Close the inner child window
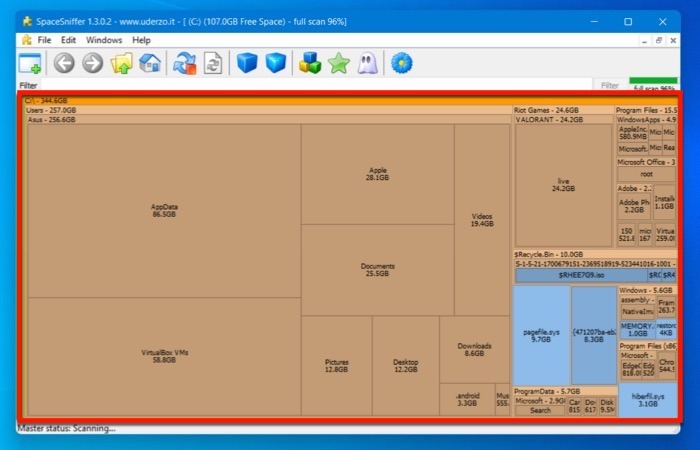Image resolution: width=700 pixels, height=450 pixels. (x=673, y=40)
